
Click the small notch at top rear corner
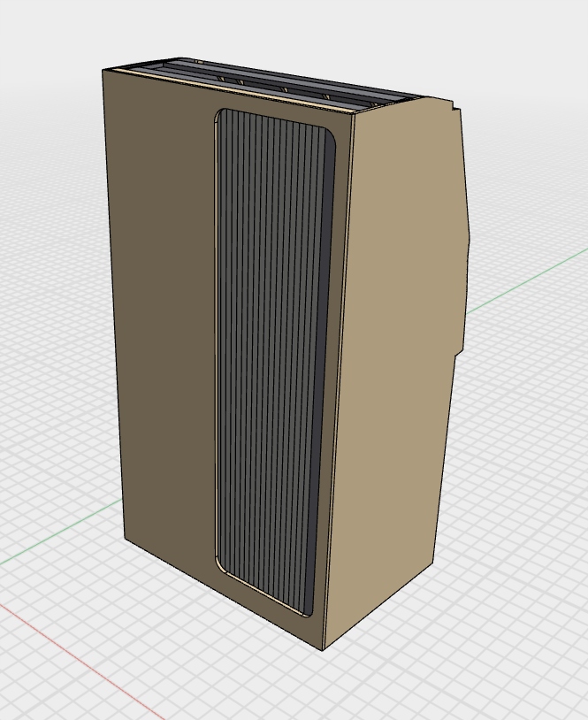pos(456,110)
